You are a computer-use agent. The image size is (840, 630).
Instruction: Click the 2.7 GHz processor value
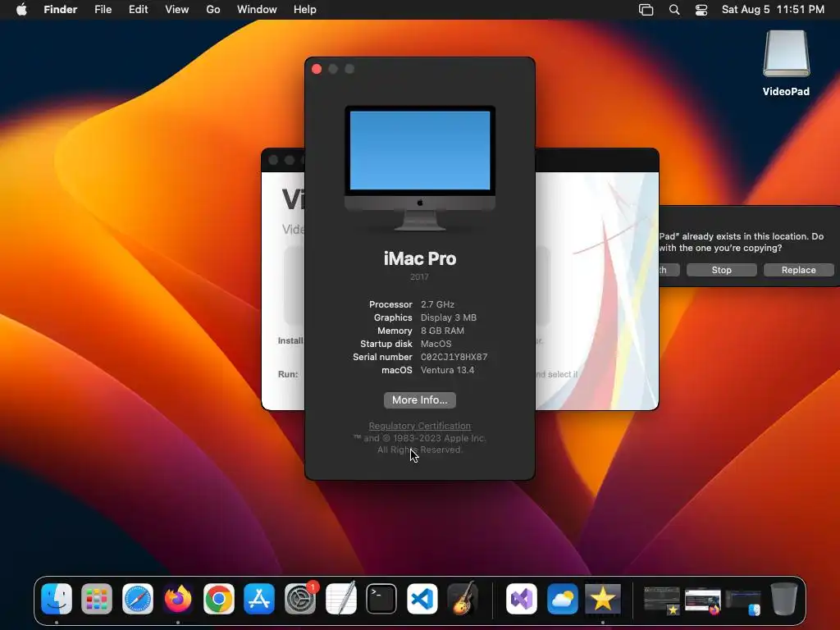pos(437,304)
